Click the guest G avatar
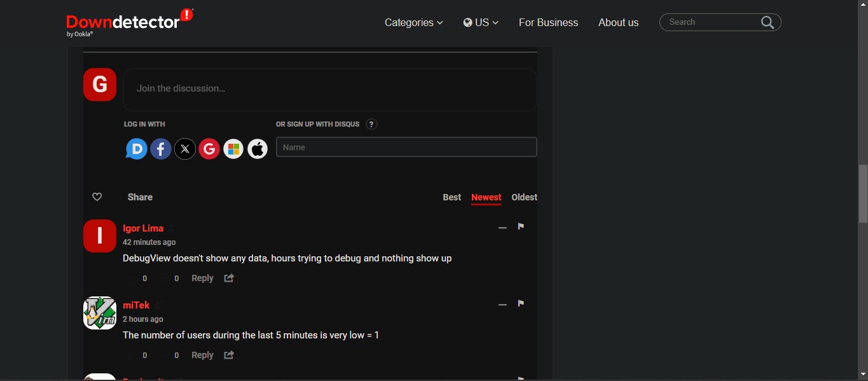The width and height of the screenshot is (868, 381). [x=100, y=85]
